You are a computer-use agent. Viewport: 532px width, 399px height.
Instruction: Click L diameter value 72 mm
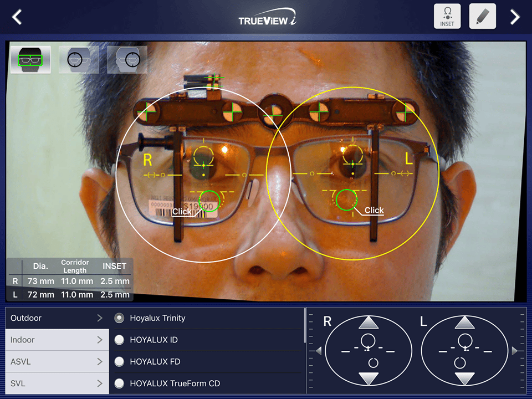(40, 295)
